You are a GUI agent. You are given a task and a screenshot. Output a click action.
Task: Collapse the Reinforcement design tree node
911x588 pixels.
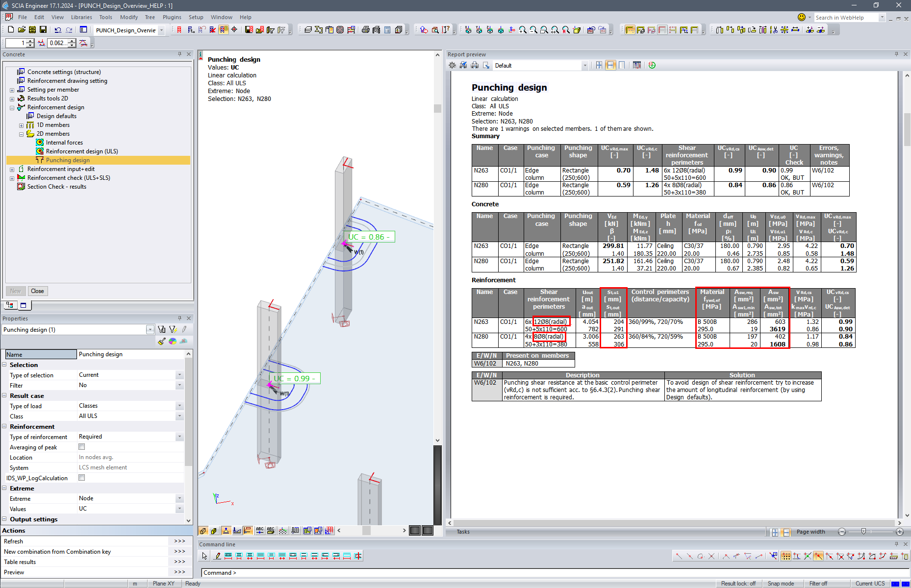pos(12,107)
